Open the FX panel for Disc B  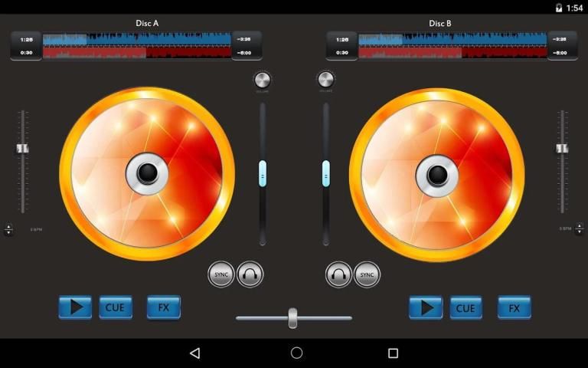[x=514, y=308]
